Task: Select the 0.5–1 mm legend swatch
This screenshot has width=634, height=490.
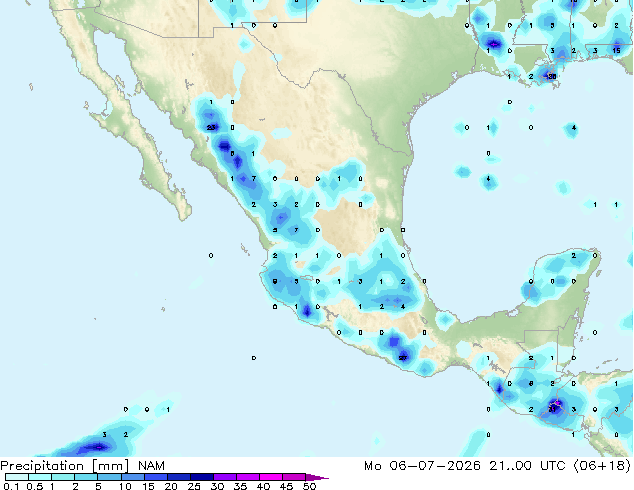Action: pos(40,477)
